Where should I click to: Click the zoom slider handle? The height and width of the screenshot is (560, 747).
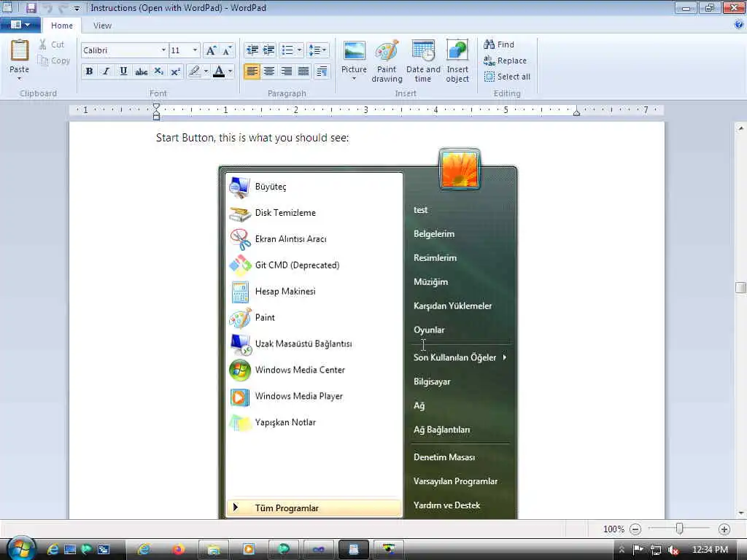pos(679,529)
